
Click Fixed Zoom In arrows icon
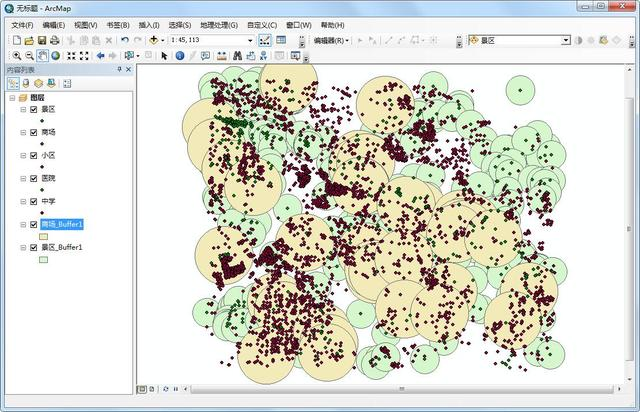71,56
